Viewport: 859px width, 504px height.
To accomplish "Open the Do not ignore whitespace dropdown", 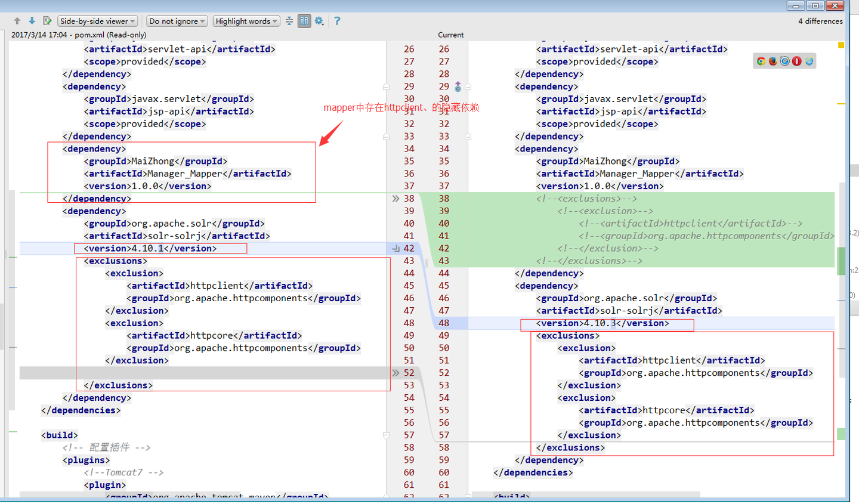I will tap(177, 20).
